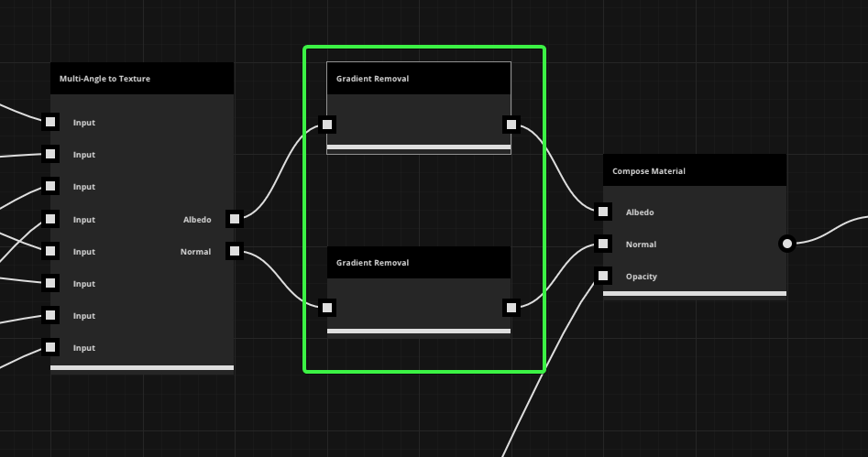Click the Albedo output port on Multi-Angle to Texture
This screenshot has height=457, width=868.
(235, 219)
